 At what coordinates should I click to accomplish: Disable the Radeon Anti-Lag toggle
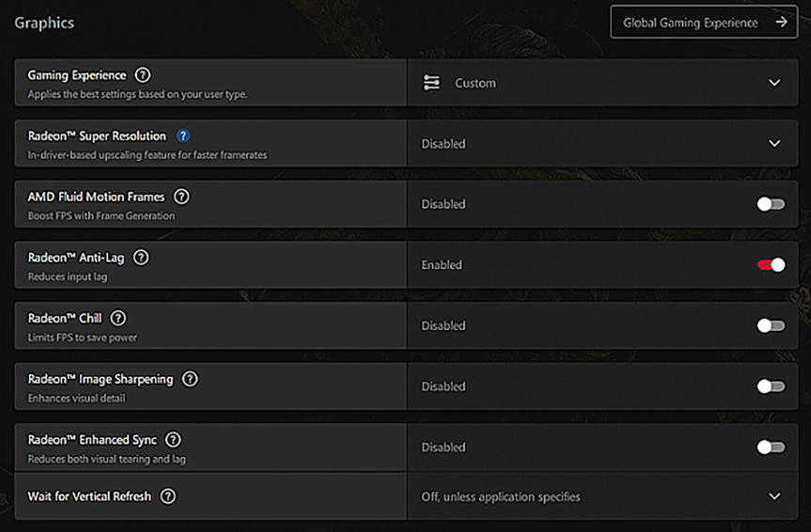[x=771, y=265]
